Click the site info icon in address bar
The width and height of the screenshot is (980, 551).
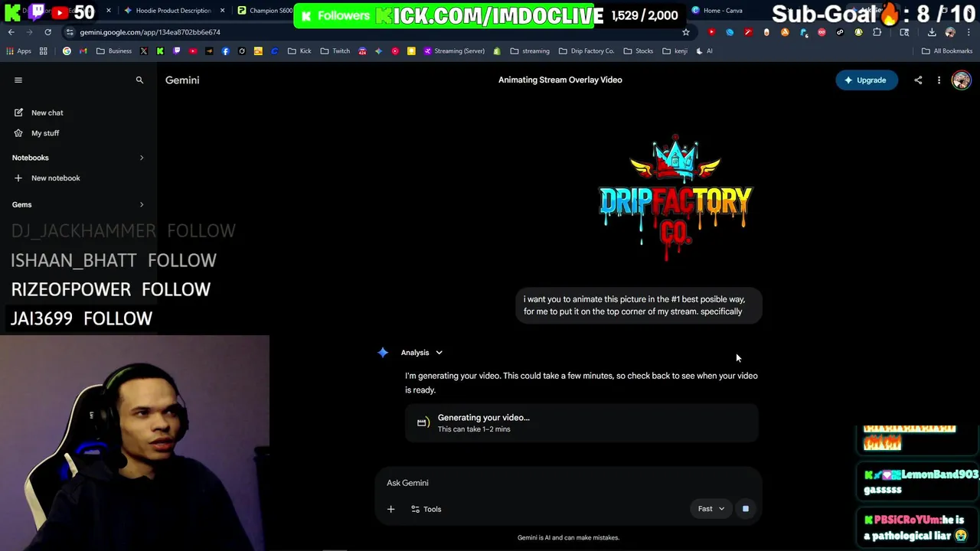click(x=70, y=32)
